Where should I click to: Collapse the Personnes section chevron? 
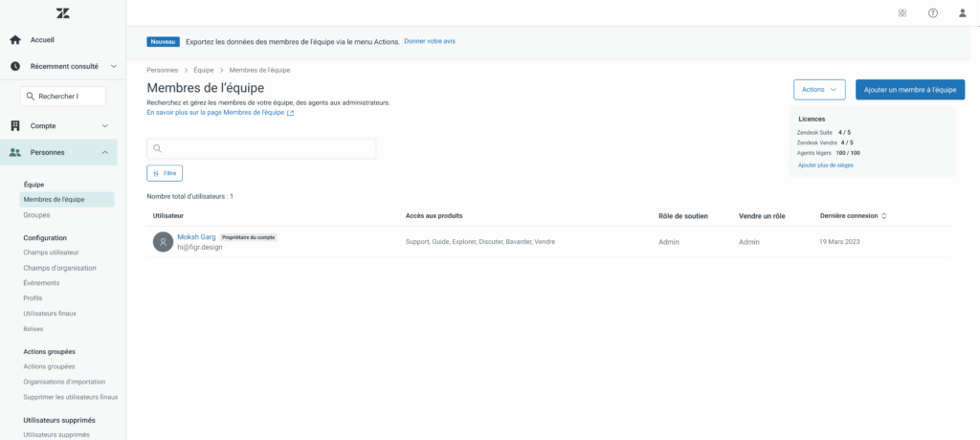pyautogui.click(x=105, y=152)
